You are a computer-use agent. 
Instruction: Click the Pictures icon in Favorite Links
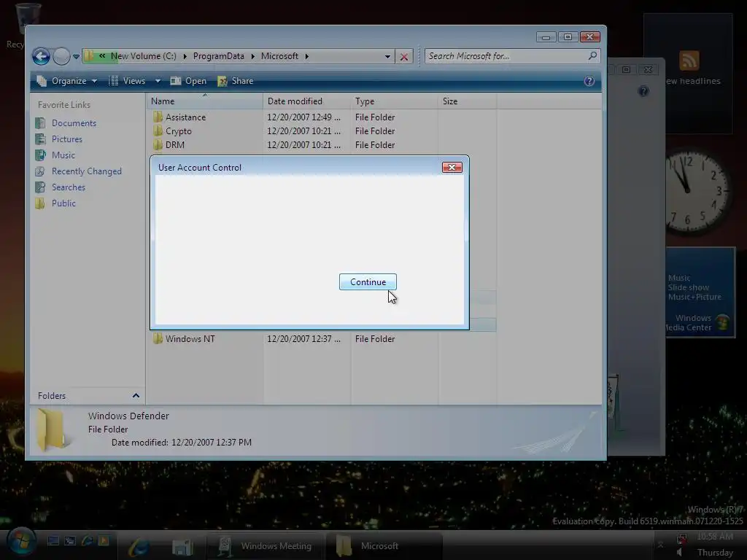tap(41, 139)
